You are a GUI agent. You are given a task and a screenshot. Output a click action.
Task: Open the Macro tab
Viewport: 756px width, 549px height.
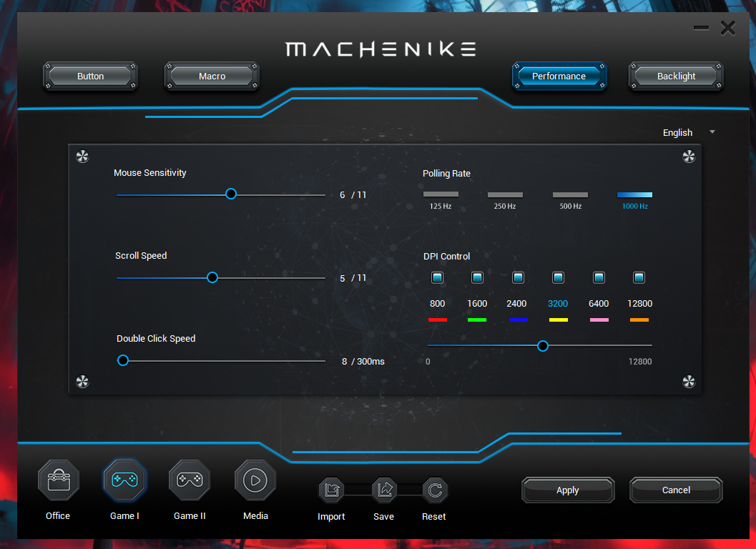pyautogui.click(x=212, y=76)
